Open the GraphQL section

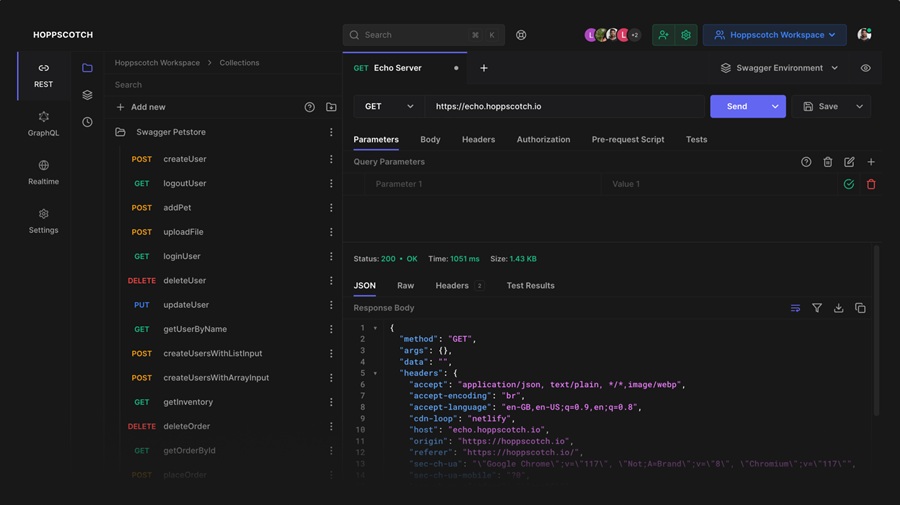pyautogui.click(x=44, y=124)
